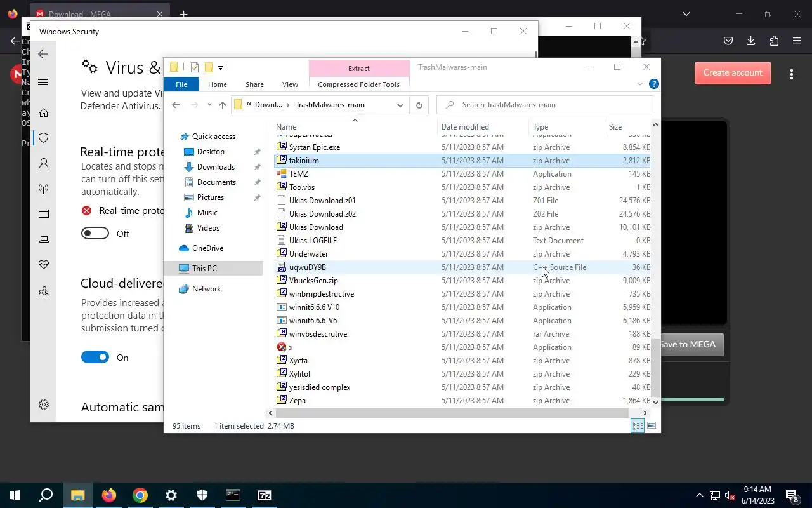Image resolution: width=812 pixels, height=508 pixels.
Task: Switch to the View ribbon tab
Action: coord(290,84)
